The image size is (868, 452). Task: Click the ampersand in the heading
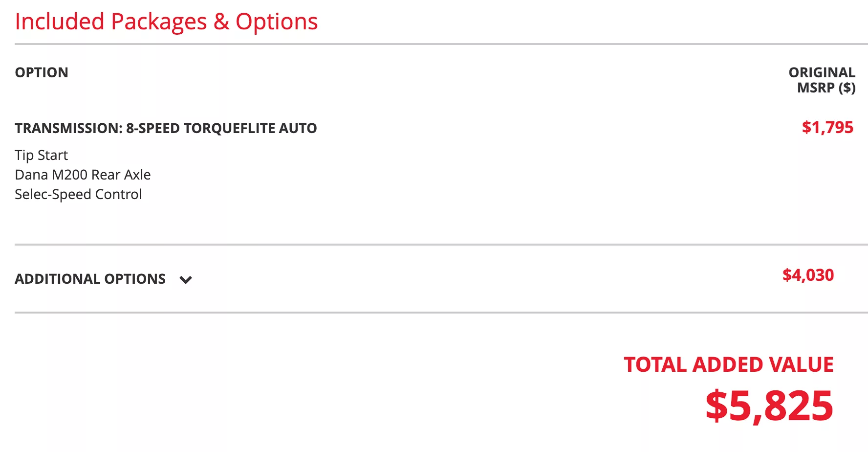221,22
